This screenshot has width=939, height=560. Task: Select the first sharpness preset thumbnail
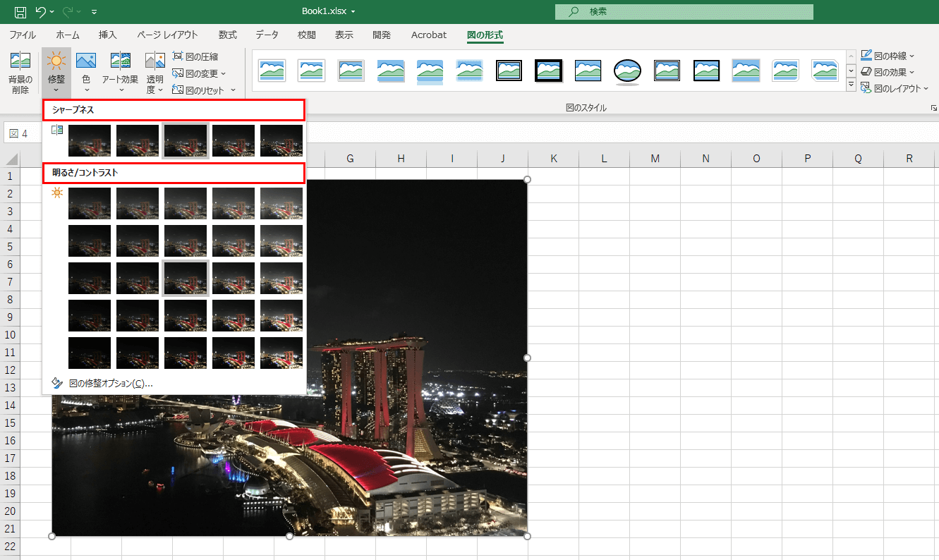pos(90,140)
